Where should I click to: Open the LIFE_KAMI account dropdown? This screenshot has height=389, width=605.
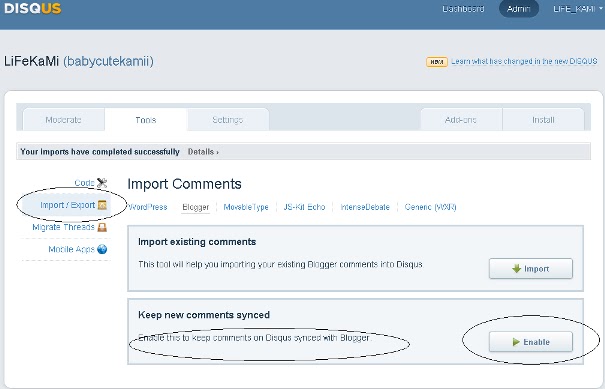(x=577, y=9)
